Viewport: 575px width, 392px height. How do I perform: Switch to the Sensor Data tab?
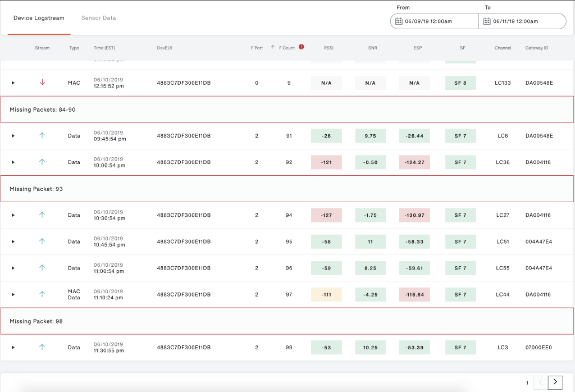(x=98, y=18)
